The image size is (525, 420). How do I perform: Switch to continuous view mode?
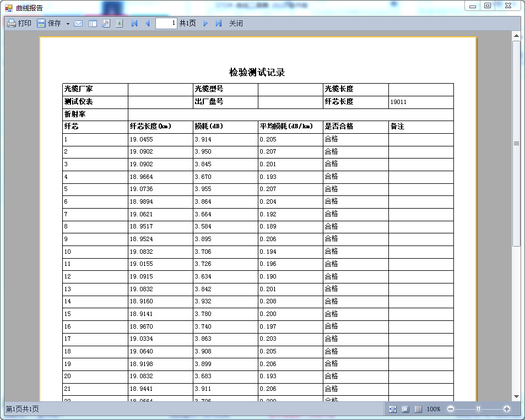click(x=418, y=409)
